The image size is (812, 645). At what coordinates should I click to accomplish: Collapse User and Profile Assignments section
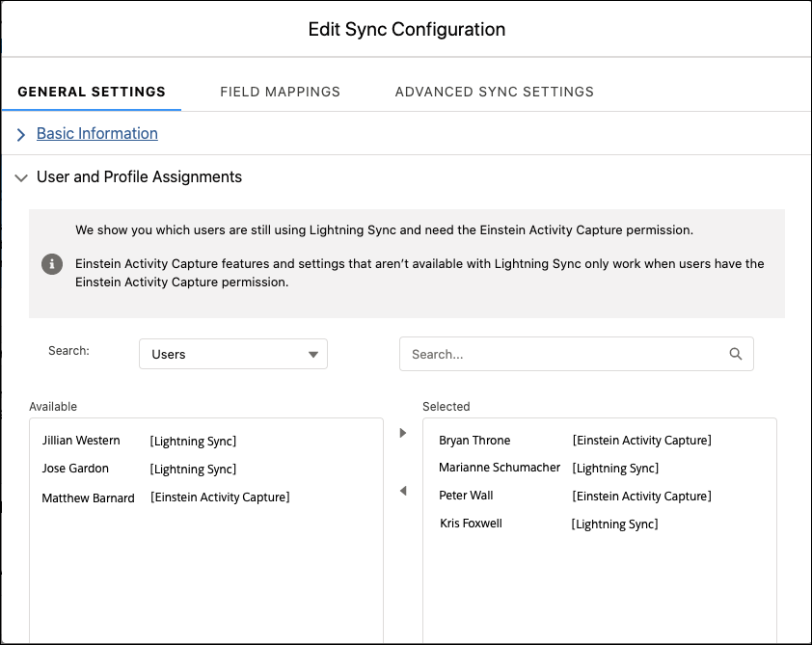21,178
